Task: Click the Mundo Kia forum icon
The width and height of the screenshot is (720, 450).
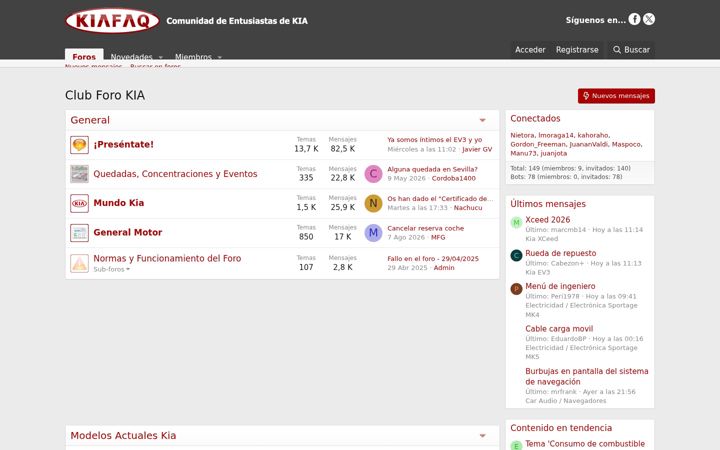Action: pyautogui.click(x=79, y=203)
